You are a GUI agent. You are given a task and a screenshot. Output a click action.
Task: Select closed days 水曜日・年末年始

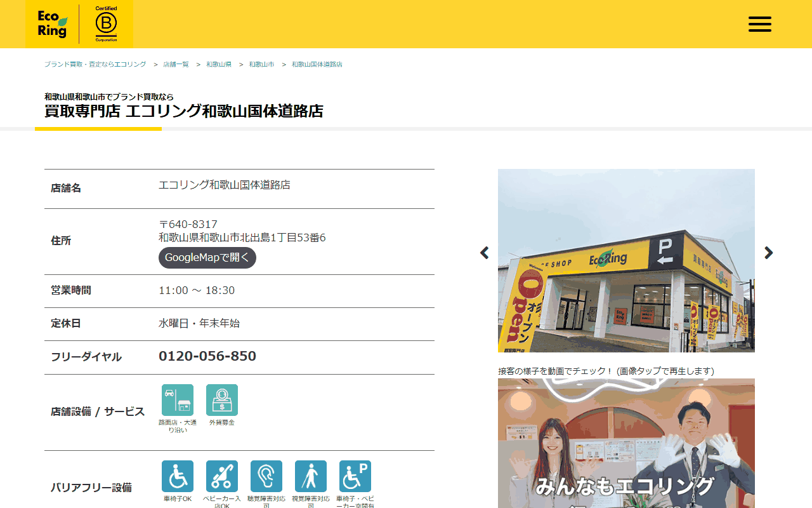coord(199,323)
